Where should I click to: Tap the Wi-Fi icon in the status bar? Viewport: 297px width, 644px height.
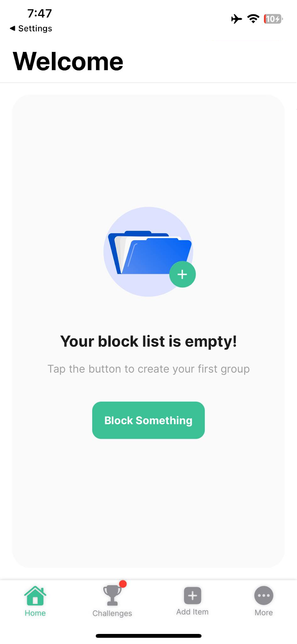click(x=253, y=19)
